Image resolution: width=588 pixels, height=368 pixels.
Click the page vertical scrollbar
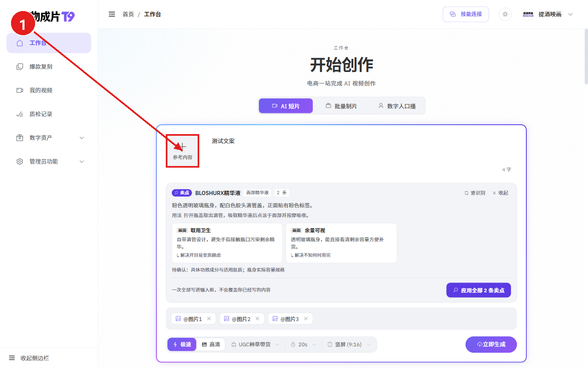[586, 56]
